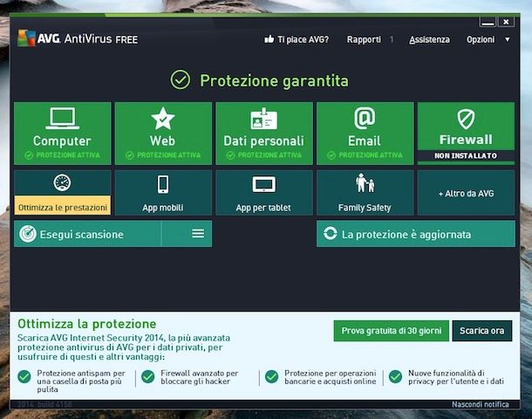The height and width of the screenshot is (419, 532).
Task: Open the Dati personali identity tile
Action: (x=264, y=134)
